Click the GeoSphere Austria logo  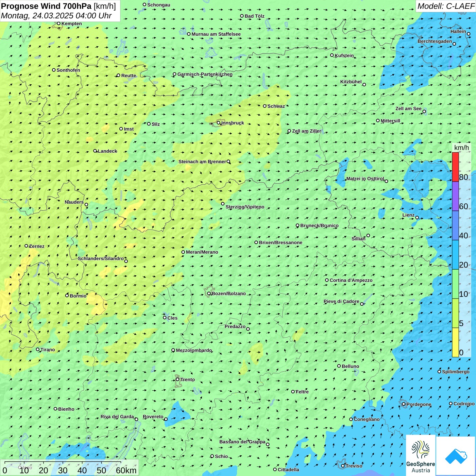coord(421,455)
